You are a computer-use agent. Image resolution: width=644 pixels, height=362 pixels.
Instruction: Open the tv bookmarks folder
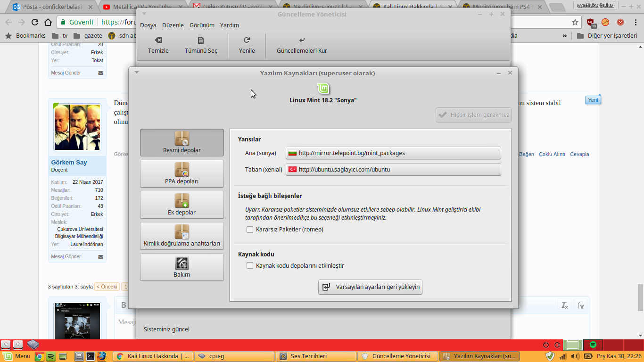60,36
